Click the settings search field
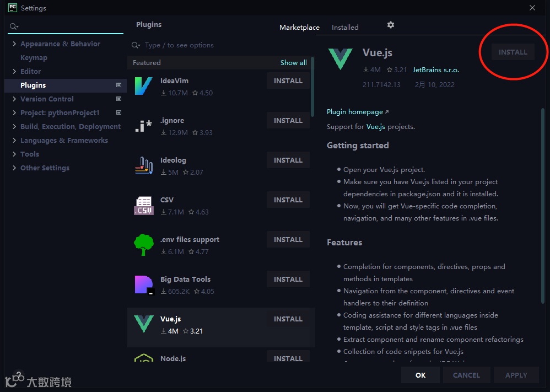Screen dimensions: 550x392 pos(66,26)
